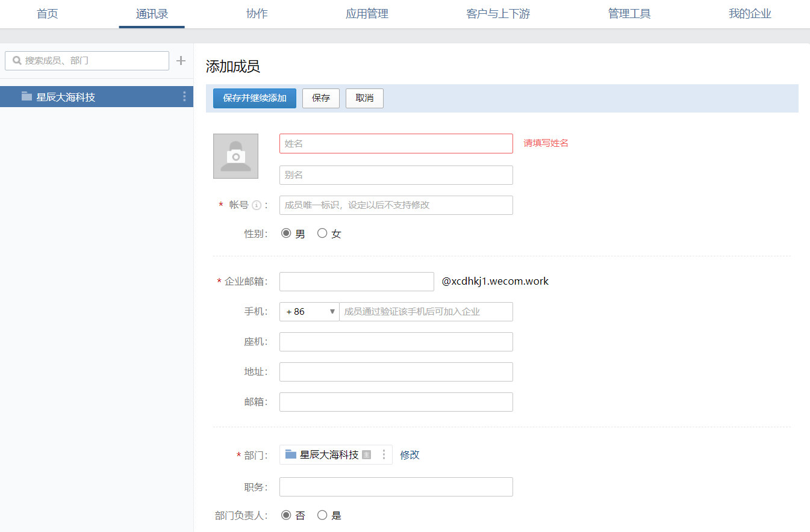The image size is (810, 532).
Task: Open 客户与上下游 tab
Action: point(498,14)
